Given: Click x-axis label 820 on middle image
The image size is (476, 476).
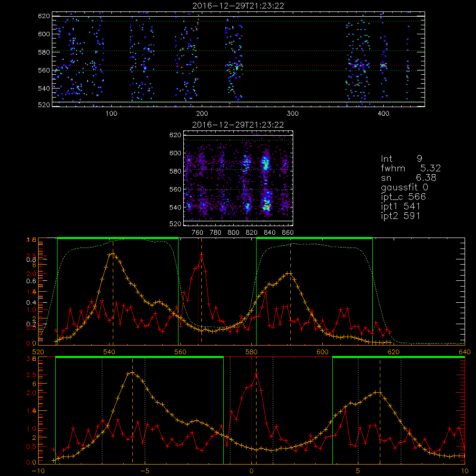Looking at the screenshot, I should pyautogui.click(x=252, y=233).
